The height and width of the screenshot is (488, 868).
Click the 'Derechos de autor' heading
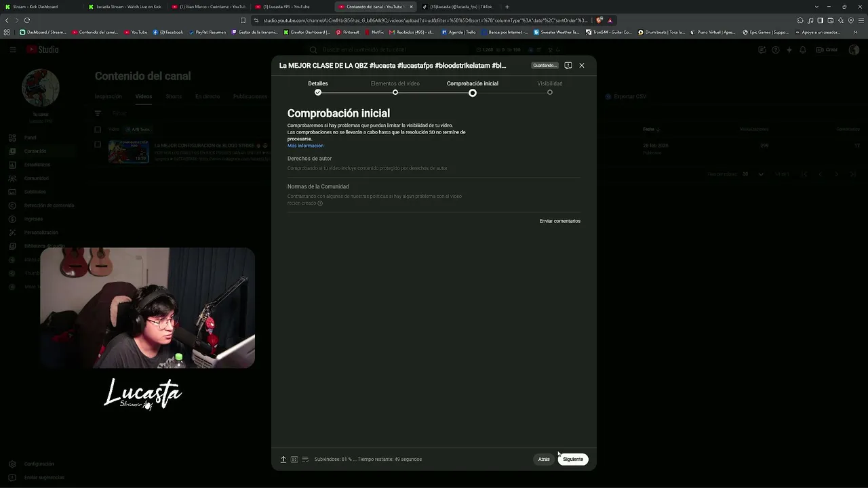pos(309,159)
